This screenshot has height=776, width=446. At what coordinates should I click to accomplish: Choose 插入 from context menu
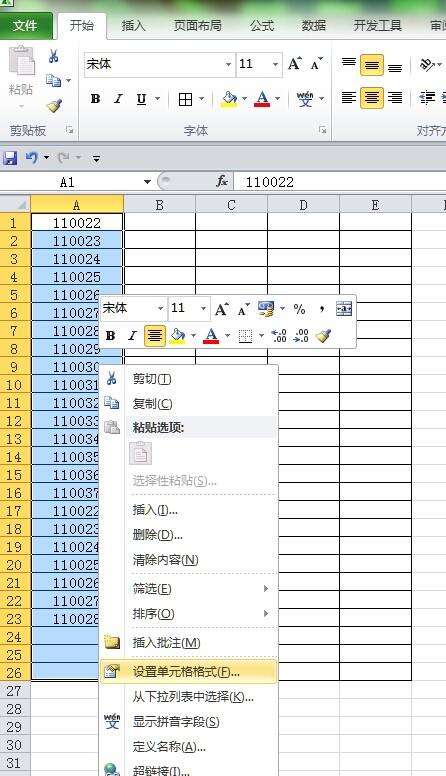click(189, 510)
